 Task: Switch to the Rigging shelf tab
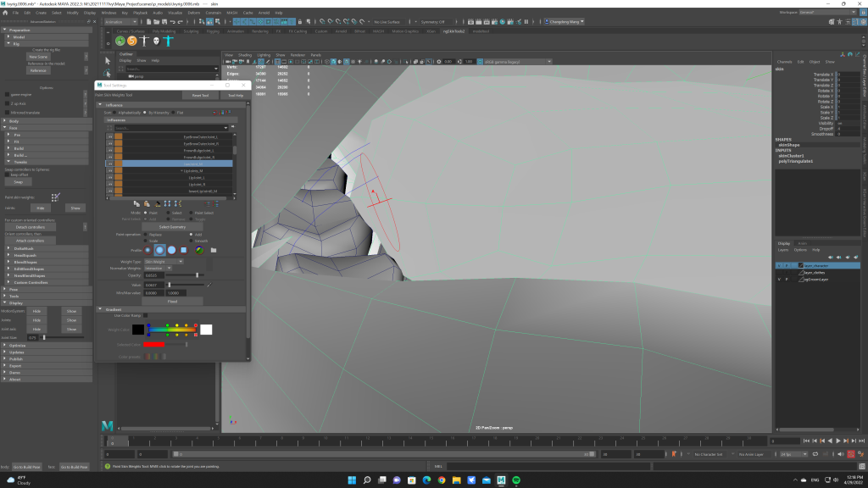point(213,30)
